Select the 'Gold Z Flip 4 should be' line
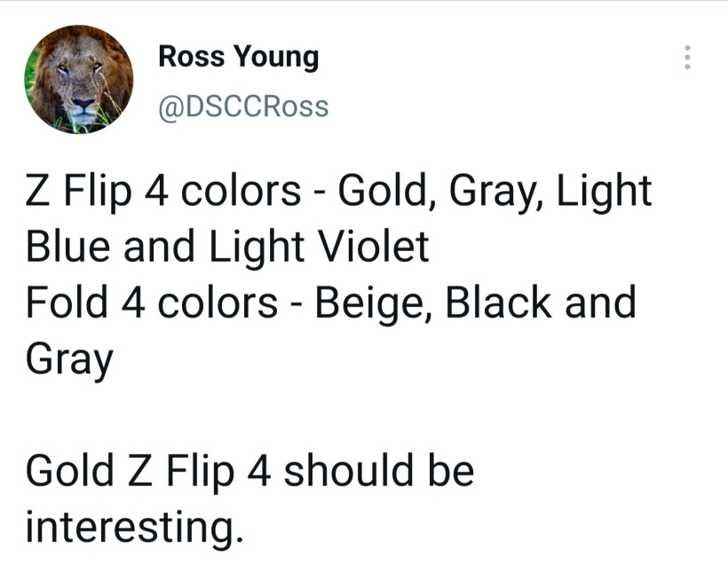 pos(249,470)
